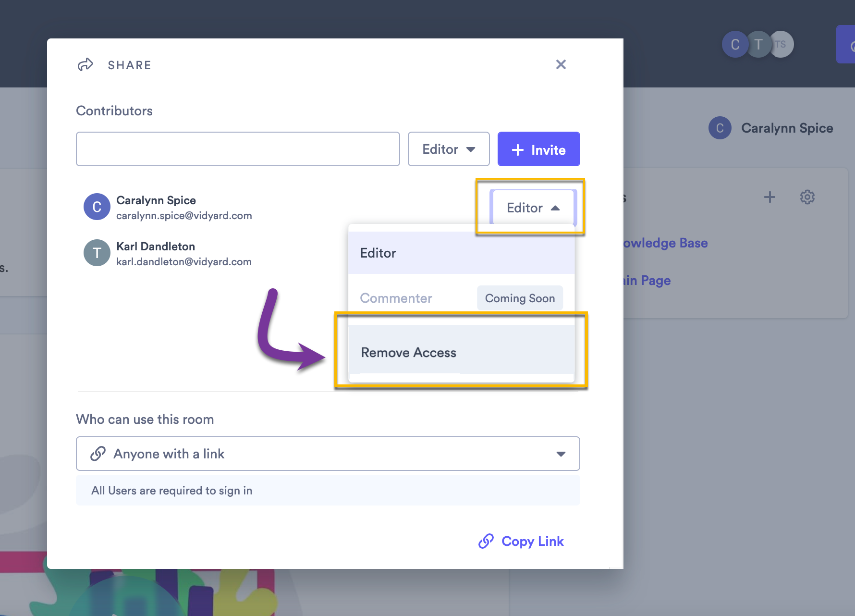Open the settings gear in background panel
The width and height of the screenshot is (855, 616).
807,197
